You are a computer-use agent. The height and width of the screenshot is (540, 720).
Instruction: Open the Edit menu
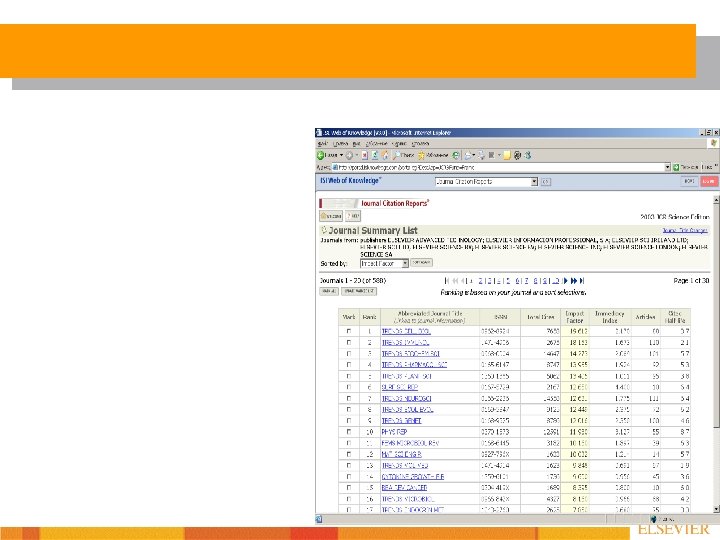pyautogui.click(x=341, y=144)
